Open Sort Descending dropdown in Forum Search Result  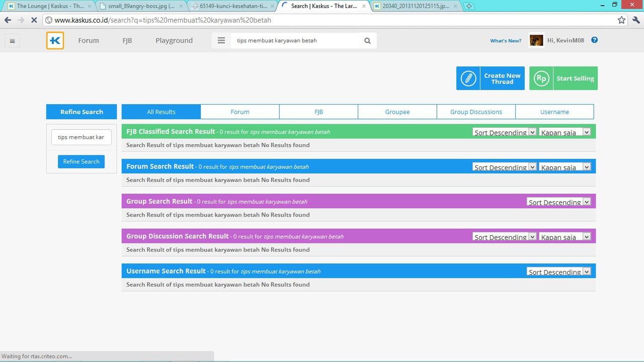point(505,167)
